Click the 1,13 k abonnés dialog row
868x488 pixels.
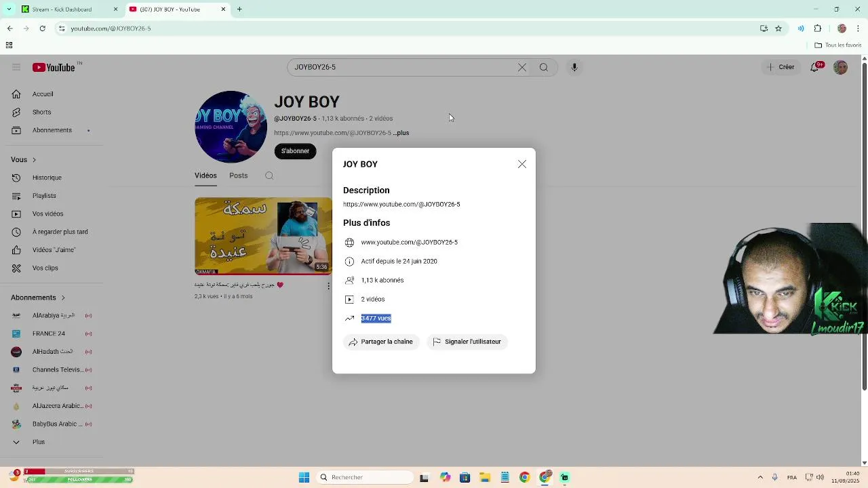[x=382, y=280]
